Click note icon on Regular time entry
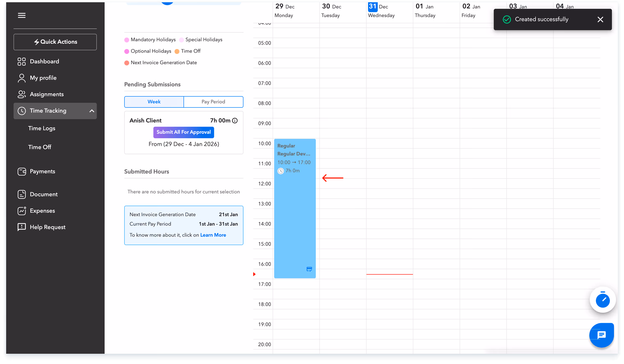The image size is (624, 364). point(309,269)
